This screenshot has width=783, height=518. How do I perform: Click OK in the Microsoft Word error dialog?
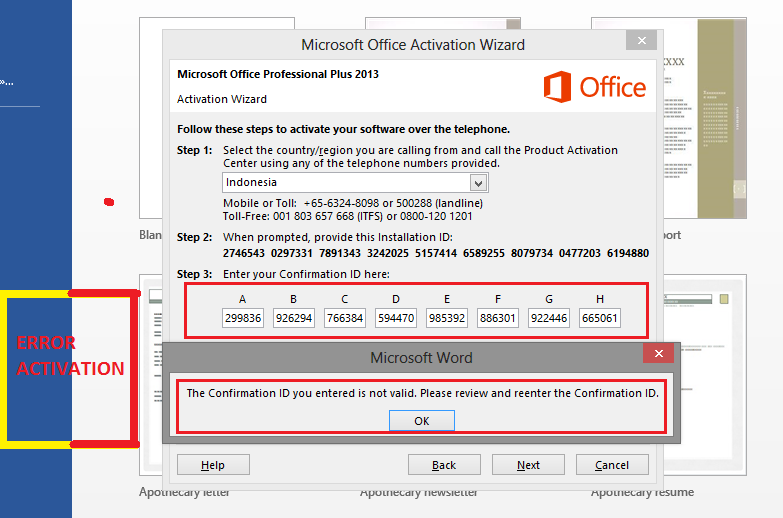coord(421,421)
